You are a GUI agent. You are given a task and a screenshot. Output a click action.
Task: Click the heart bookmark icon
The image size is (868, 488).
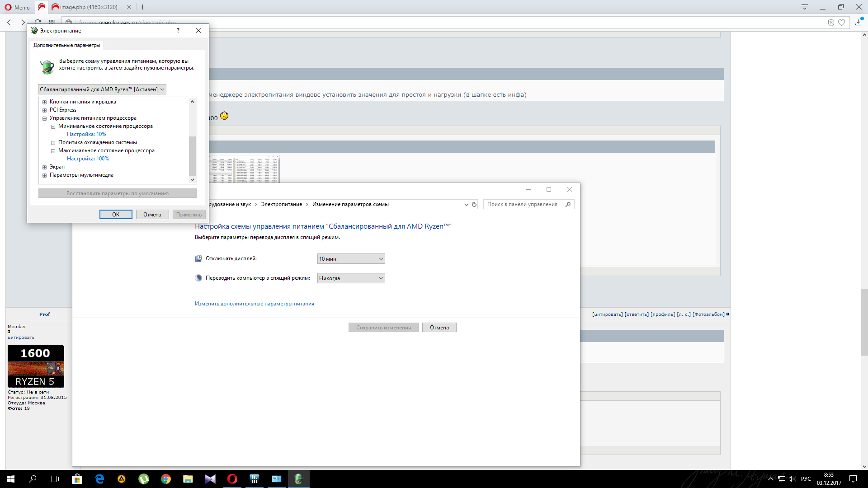pyautogui.click(x=841, y=23)
